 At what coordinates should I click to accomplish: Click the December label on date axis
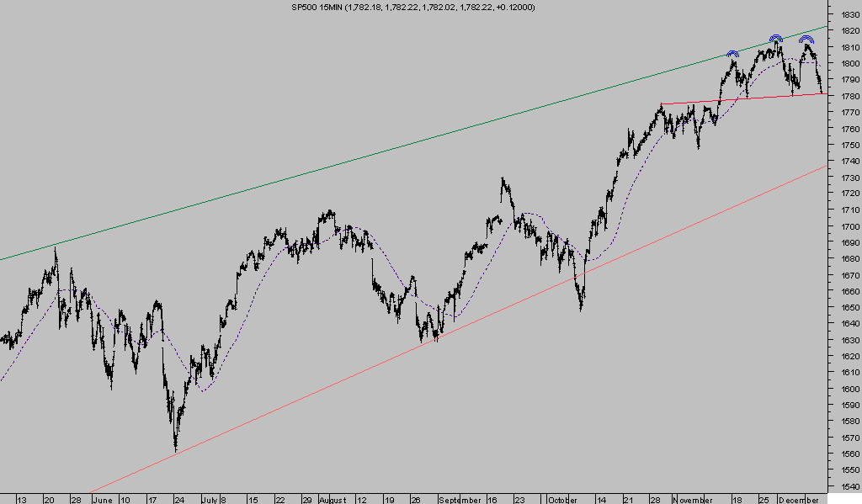(798, 499)
